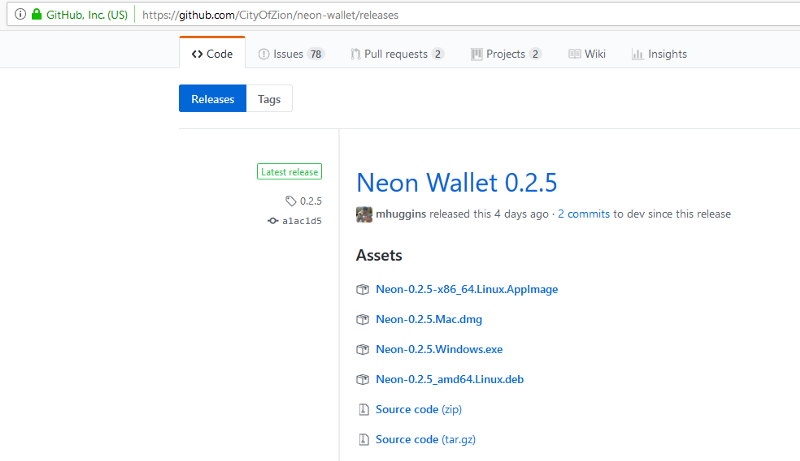Screen dimensions: 800x461
Task: Open the 0.2.5 tag link
Action: tap(311, 201)
